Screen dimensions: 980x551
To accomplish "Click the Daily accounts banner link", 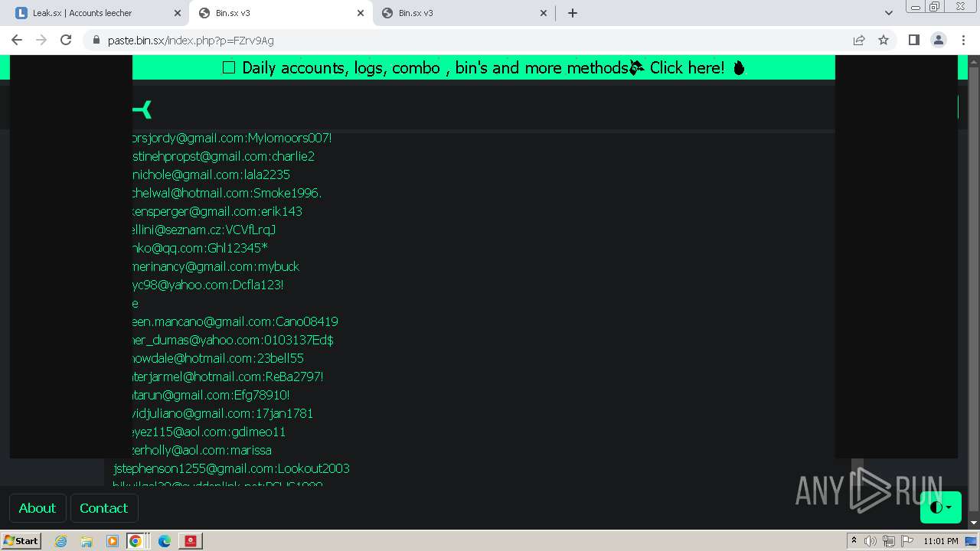I will [483, 67].
